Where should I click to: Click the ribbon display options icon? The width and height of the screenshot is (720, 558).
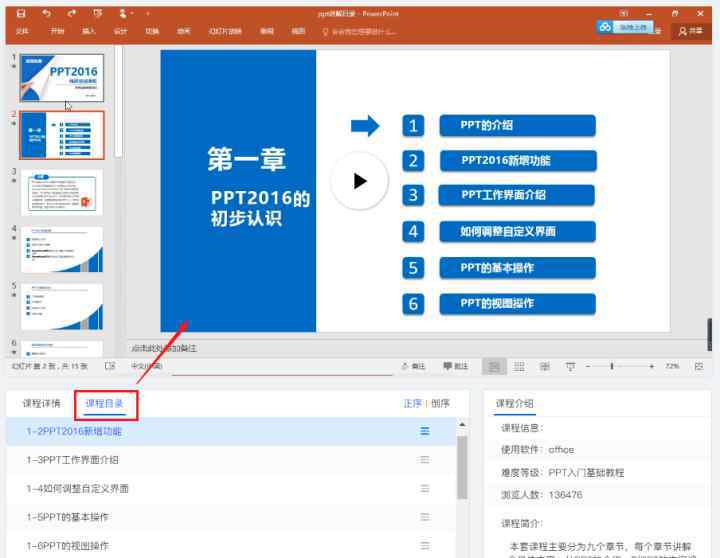click(x=624, y=13)
